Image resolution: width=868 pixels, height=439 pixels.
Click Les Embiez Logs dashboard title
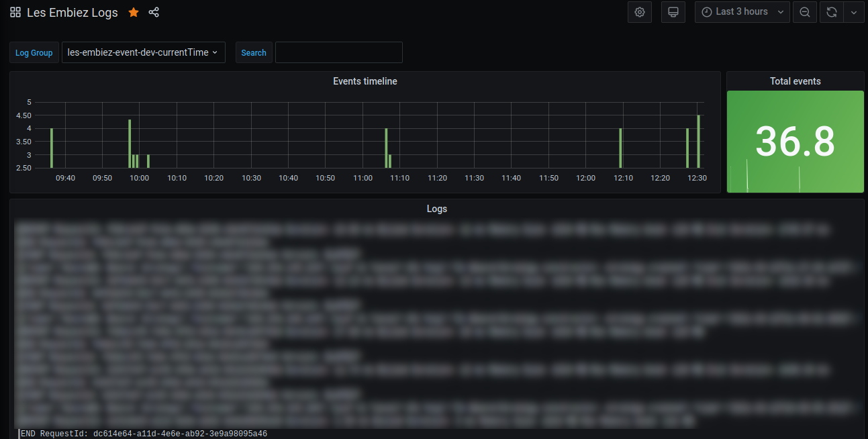[73, 12]
